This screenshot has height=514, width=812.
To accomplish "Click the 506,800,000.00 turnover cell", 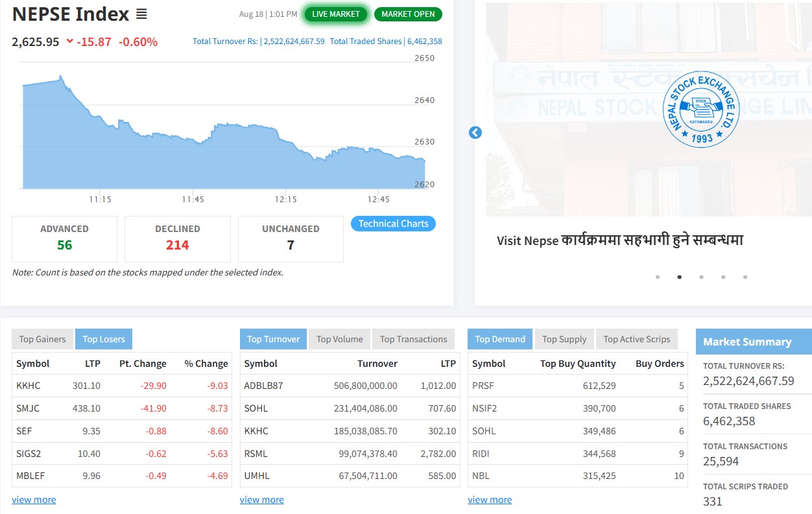I will click(366, 386).
